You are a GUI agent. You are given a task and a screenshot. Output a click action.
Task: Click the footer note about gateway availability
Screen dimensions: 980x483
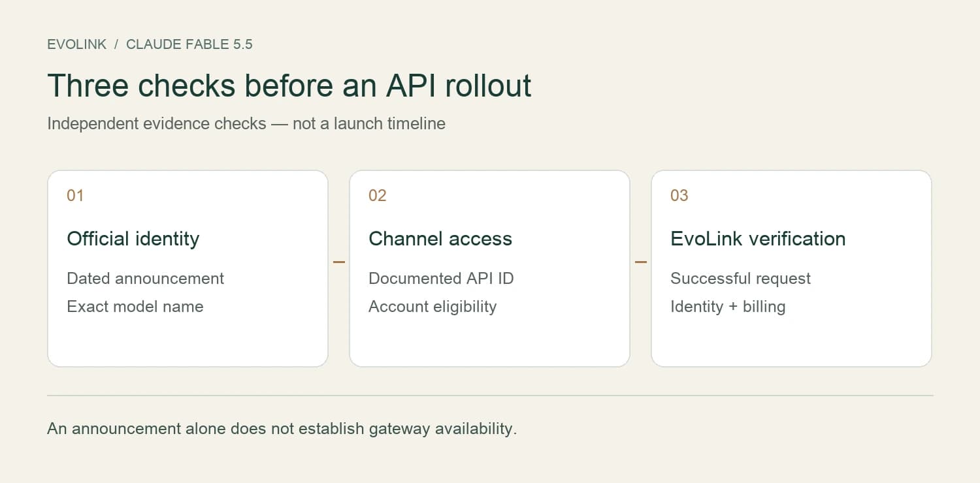coord(282,429)
